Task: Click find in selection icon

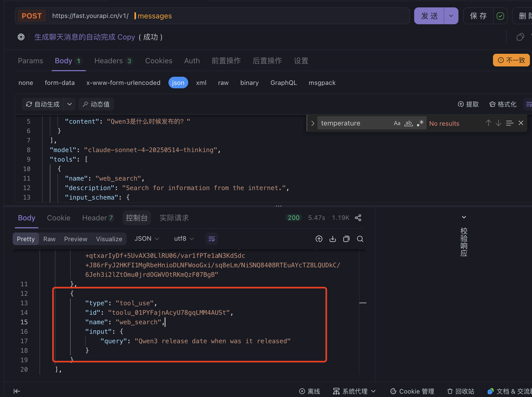Action: [x=510, y=123]
